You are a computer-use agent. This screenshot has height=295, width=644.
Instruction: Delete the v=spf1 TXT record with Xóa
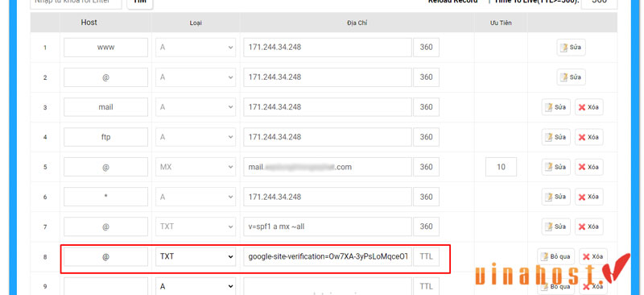(588, 226)
